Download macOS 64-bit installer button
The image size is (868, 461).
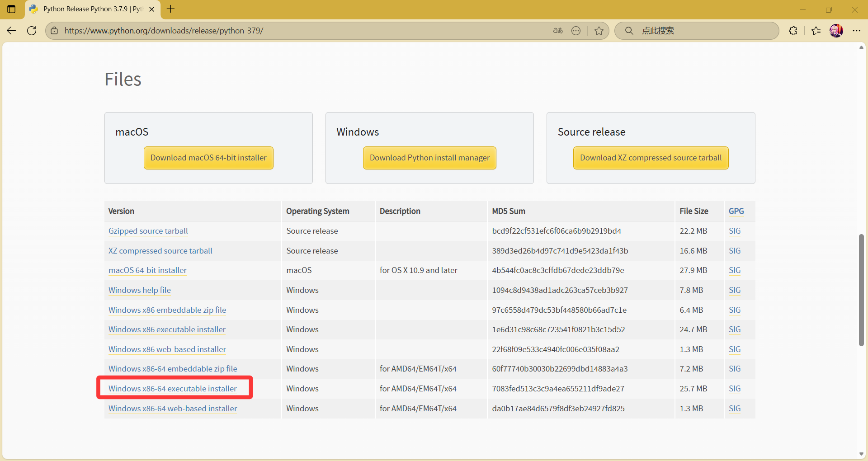[208, 158]
